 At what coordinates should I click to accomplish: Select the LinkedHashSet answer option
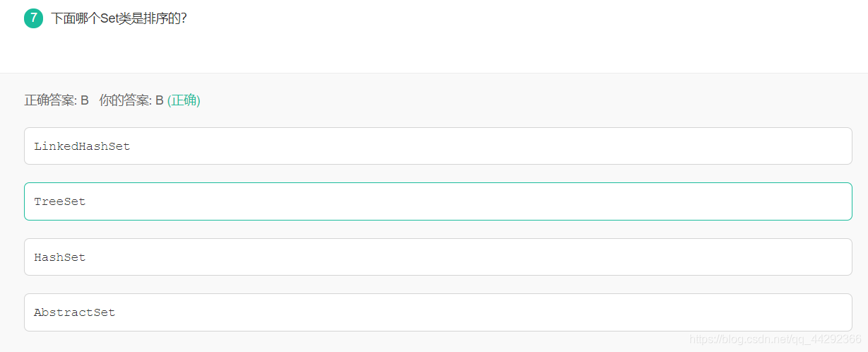(x=438, y=146)
